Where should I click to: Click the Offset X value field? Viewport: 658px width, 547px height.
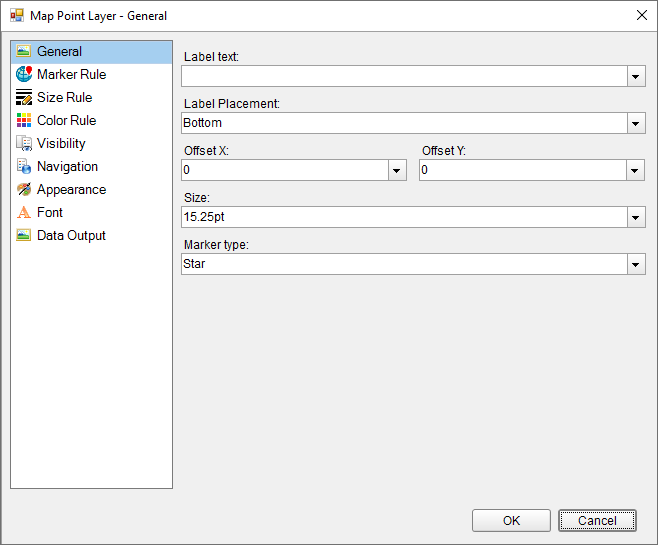coord(285,170)
